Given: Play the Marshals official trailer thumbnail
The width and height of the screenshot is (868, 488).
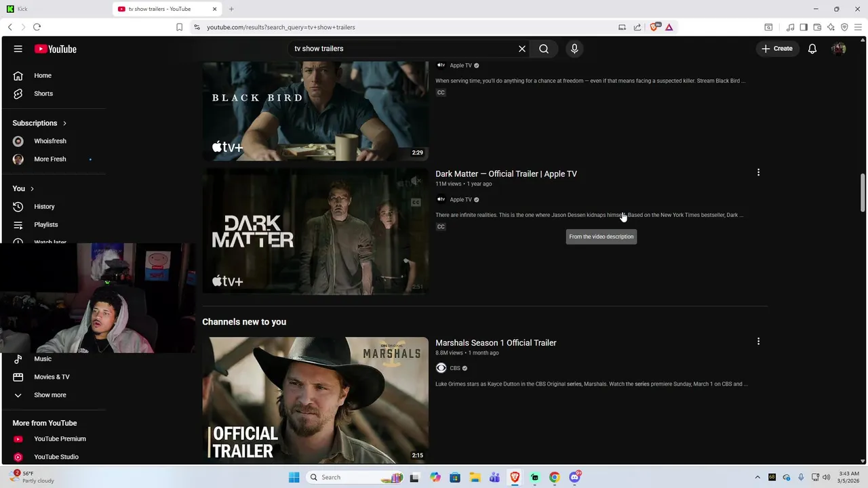Looking at the screenshot, I should click(315, 401).
